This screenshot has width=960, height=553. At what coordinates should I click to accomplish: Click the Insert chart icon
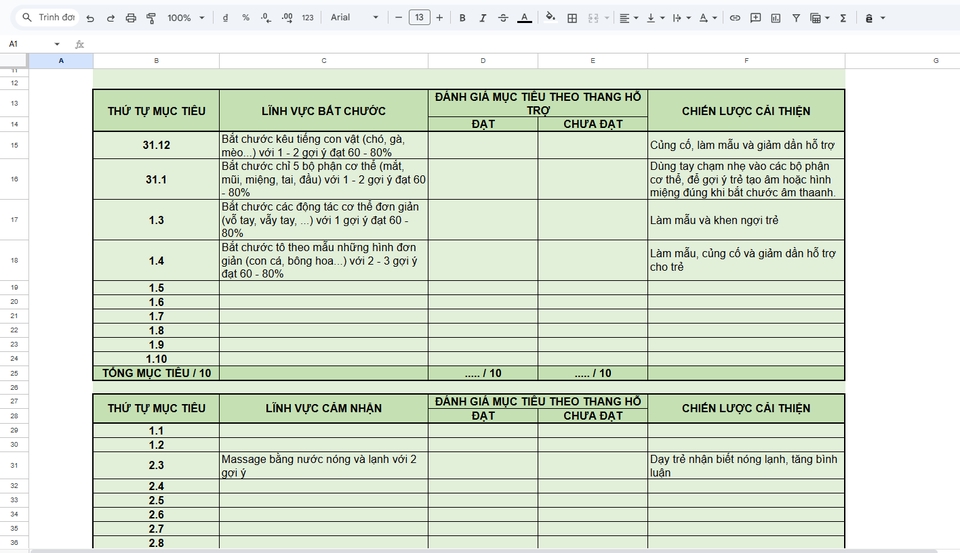tap(775, 18)
